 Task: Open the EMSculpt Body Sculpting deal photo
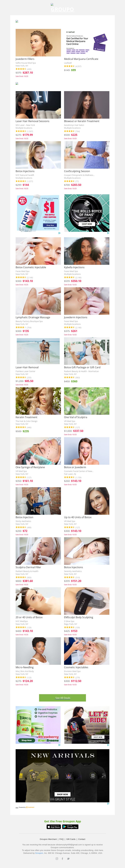[x=87, y=601]
